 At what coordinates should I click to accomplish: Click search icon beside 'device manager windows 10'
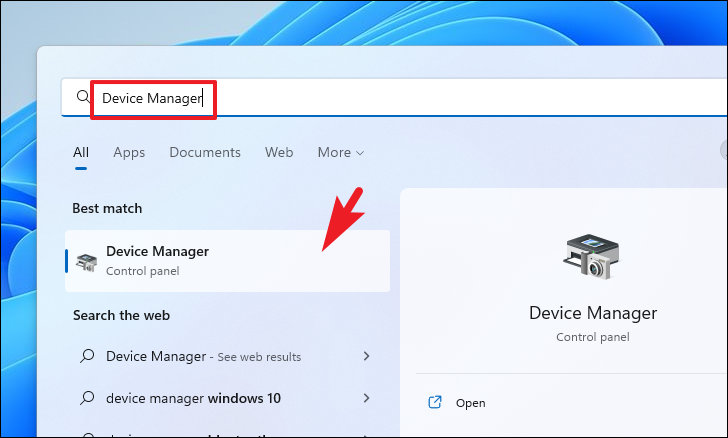pos(87,398)
